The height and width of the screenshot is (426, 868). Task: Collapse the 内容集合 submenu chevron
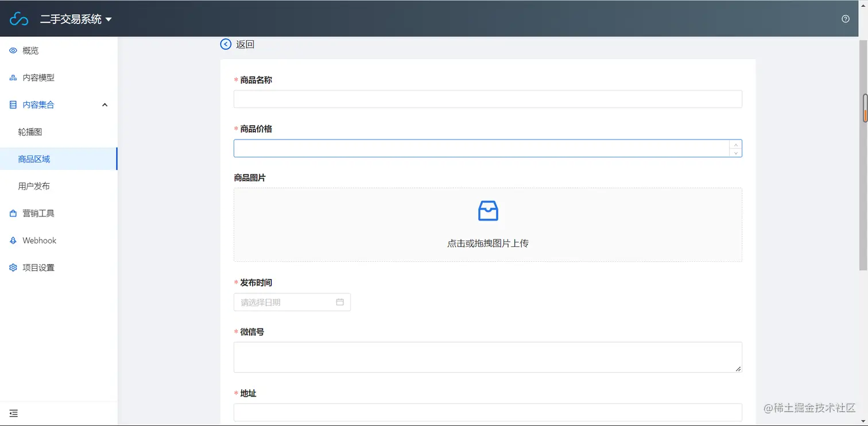click(104, 104)
